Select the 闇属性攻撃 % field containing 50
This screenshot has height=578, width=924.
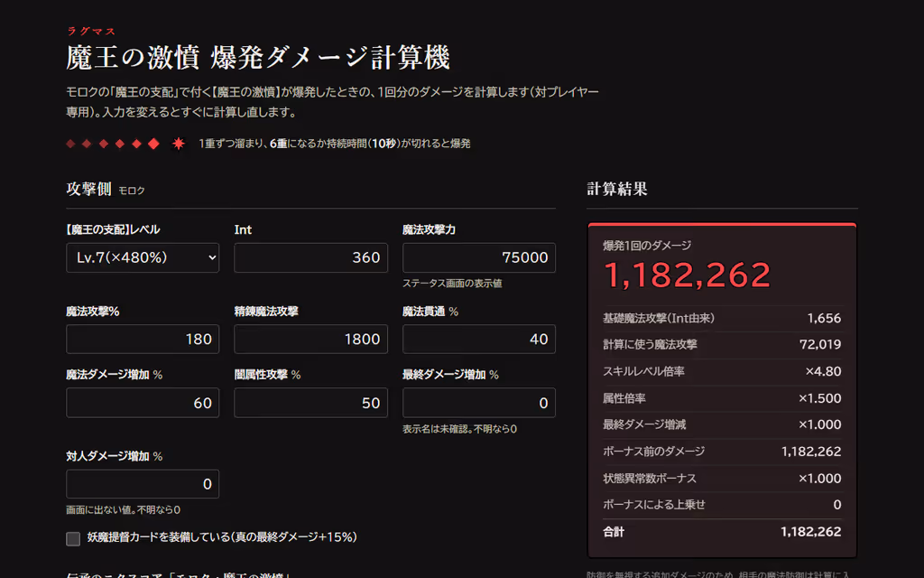310,403
